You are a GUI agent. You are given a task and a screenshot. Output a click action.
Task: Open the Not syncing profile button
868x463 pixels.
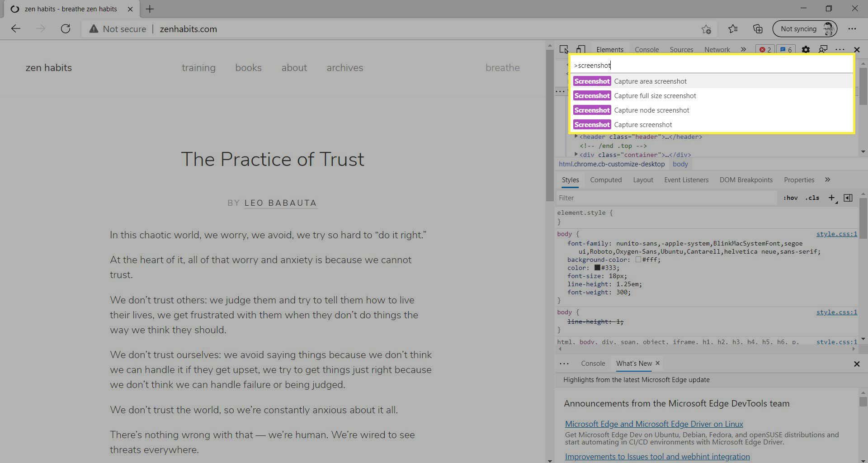[805, 29]
